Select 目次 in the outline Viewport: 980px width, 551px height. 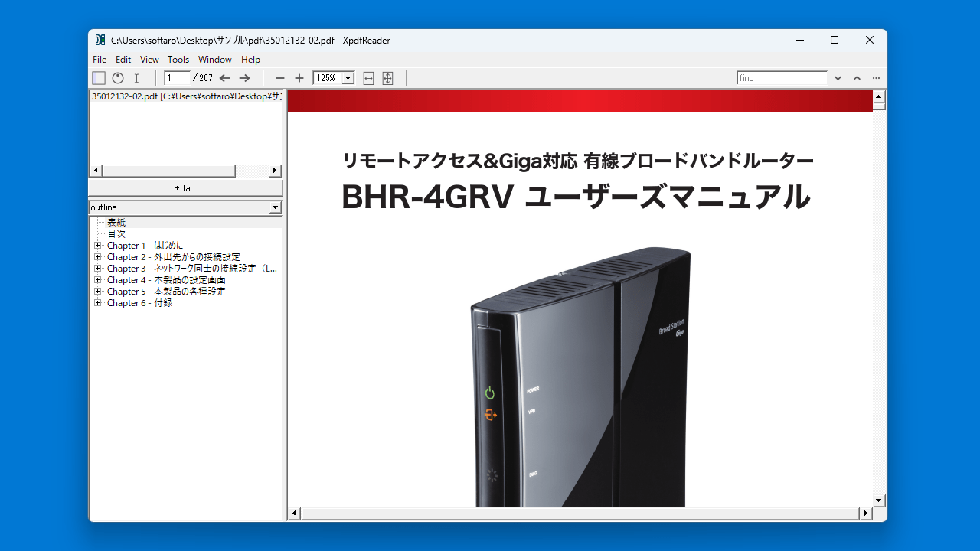[116, 234]
